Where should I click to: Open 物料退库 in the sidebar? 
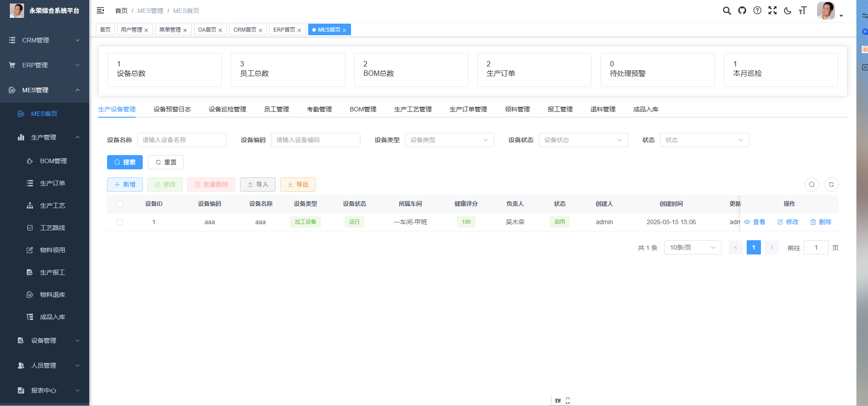pos(45,295)
